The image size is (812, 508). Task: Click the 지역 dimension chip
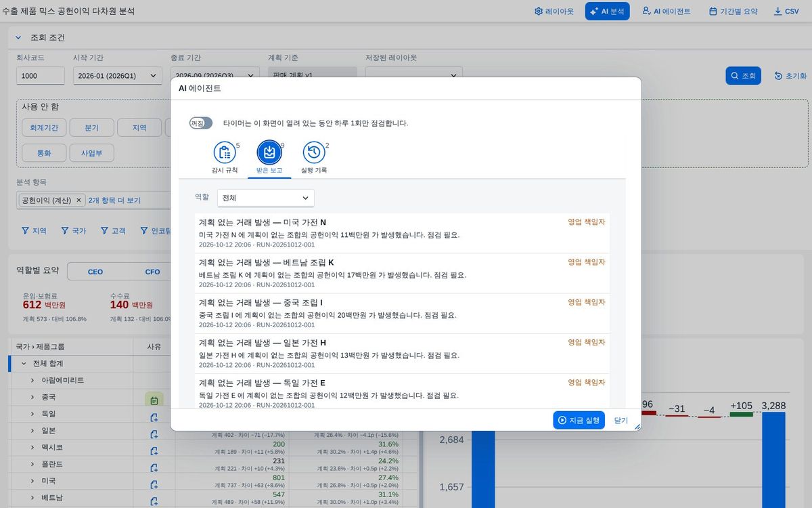point(139,127)
